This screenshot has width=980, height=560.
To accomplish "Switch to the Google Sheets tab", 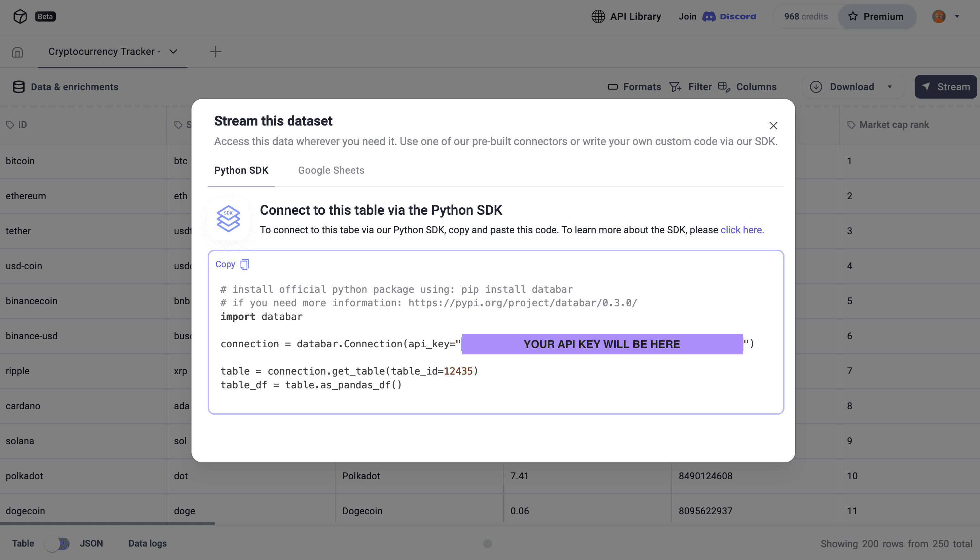I will point(331,170).
